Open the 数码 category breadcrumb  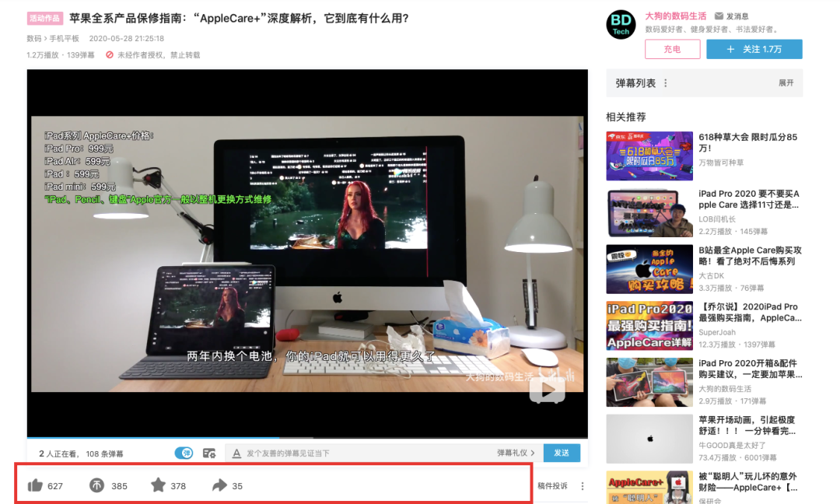click(x=33, y=39)
